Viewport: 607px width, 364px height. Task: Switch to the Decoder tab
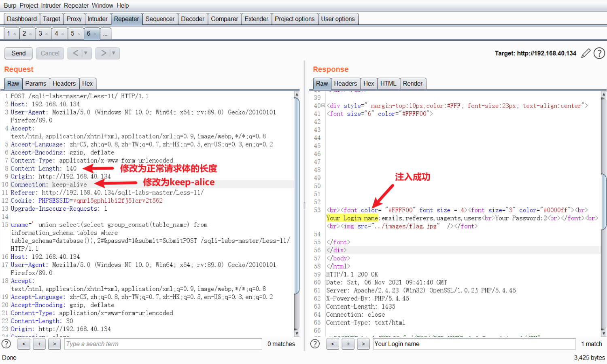pos(193,19)
